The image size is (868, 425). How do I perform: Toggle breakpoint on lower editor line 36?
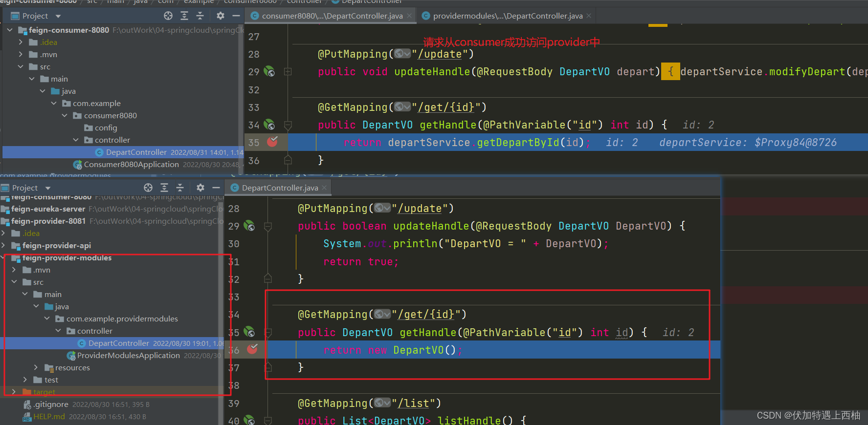click(x=252, y=349)
